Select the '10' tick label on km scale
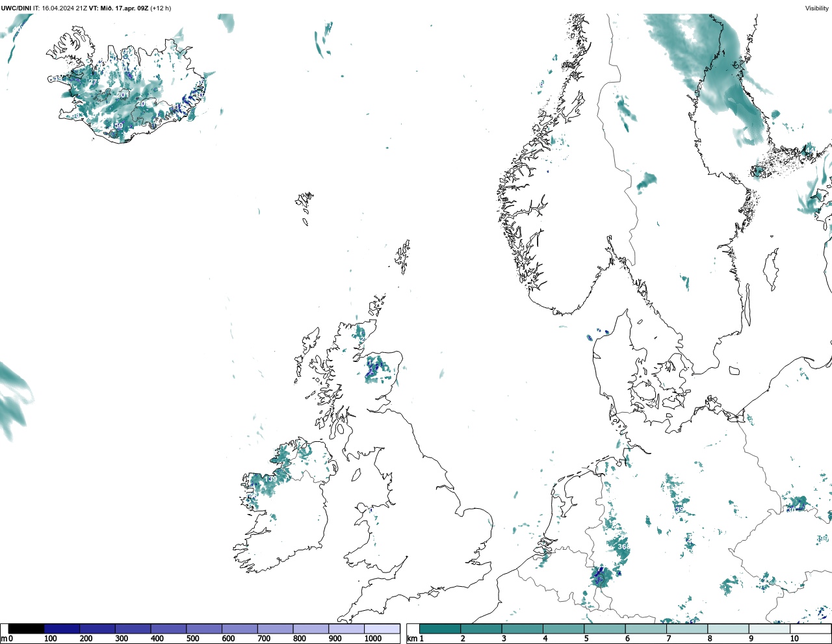 pos(794,639)
